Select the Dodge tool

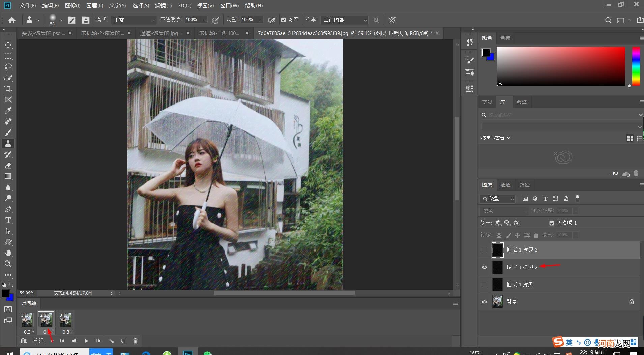click(8, 198)
